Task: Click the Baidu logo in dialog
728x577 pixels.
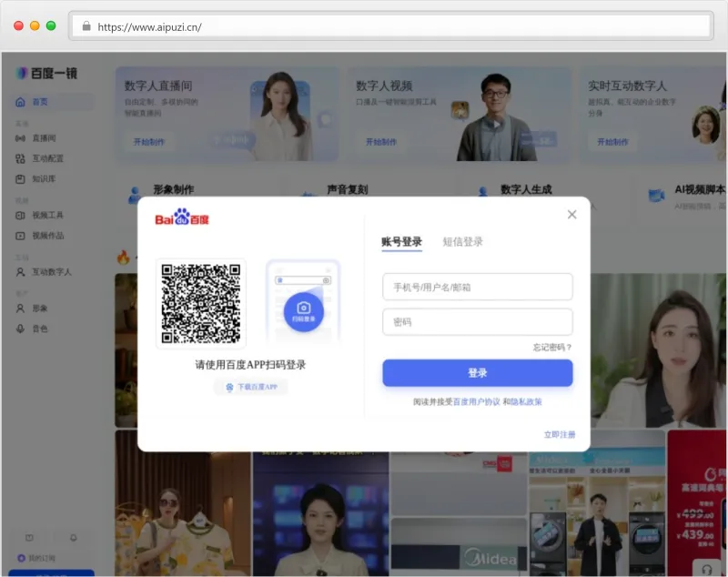Action: [182, 217]
